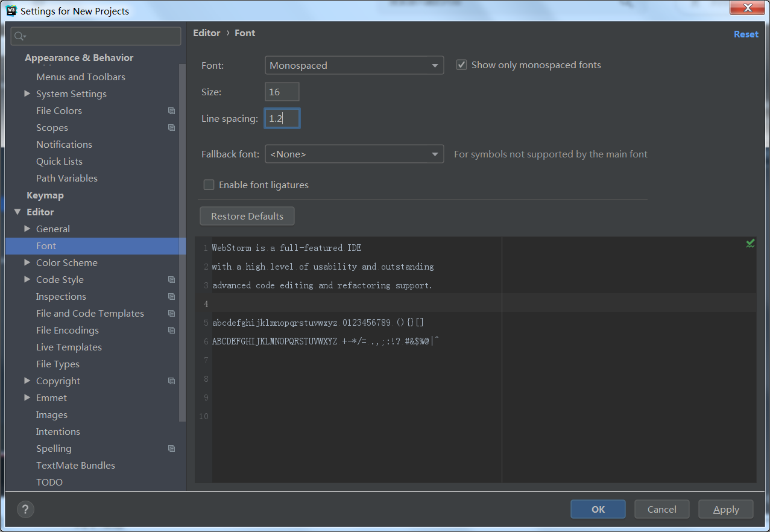Viewport: 770px width, 532px height.
Task: Select File Types in the tree
Action: tap(58, 364)
